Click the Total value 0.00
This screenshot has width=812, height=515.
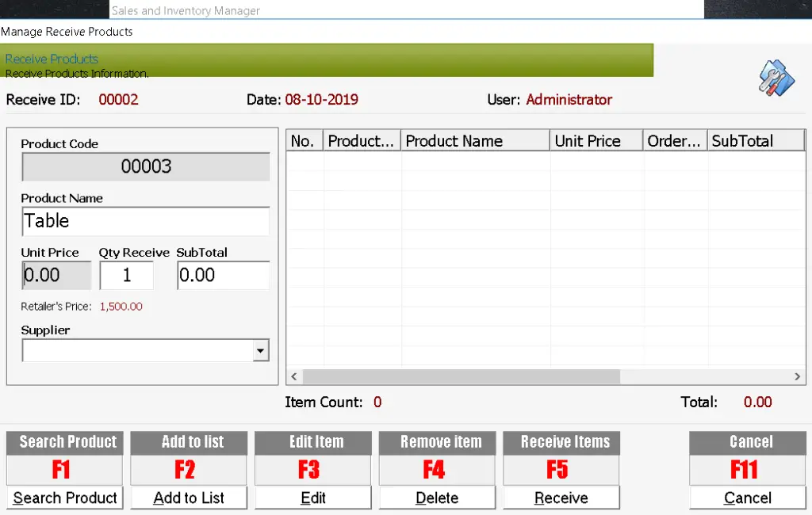[757, 402]
